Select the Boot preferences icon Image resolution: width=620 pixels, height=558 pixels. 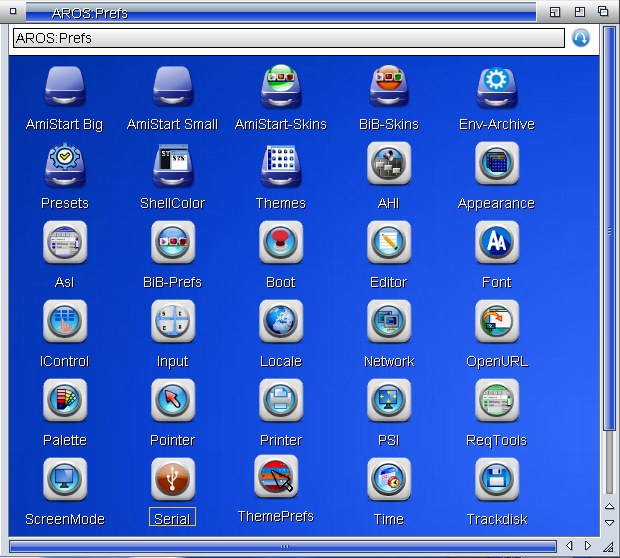click(x=280, y=243)
